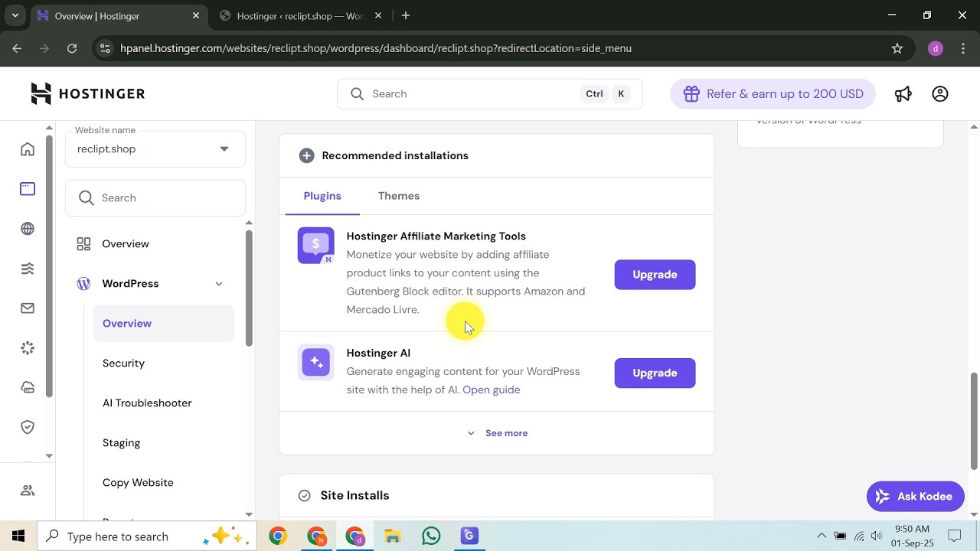Open the Domains globe icon in rail

point(28,229)
